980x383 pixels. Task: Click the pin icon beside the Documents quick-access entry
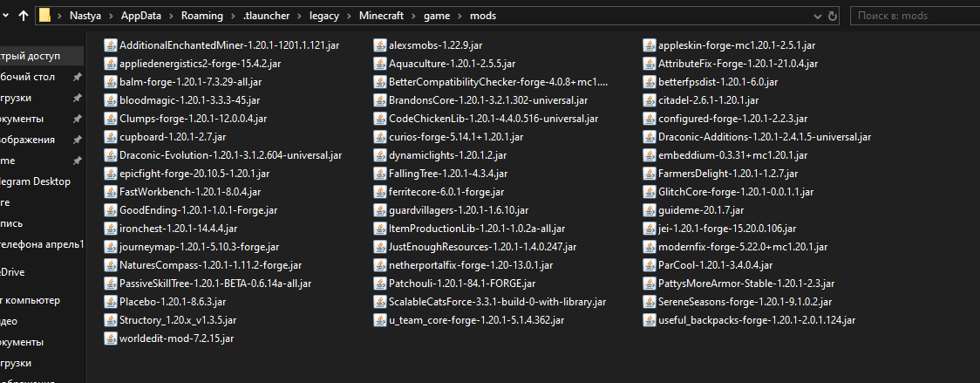coord(77,119)
